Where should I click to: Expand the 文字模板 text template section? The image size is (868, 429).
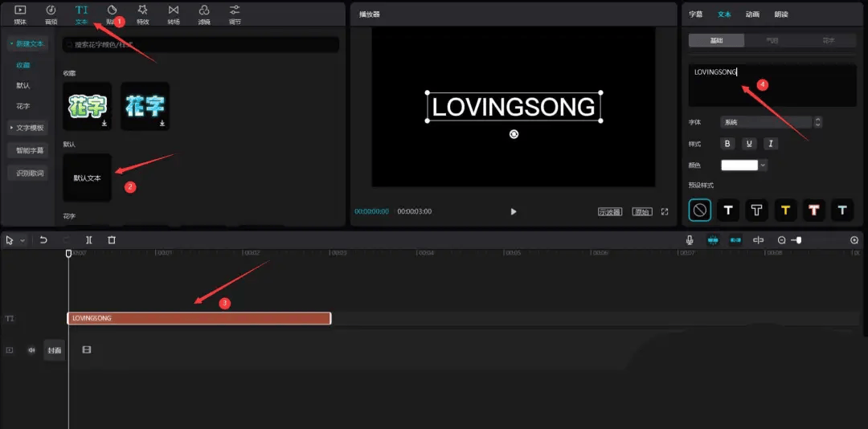click(27, 128)
